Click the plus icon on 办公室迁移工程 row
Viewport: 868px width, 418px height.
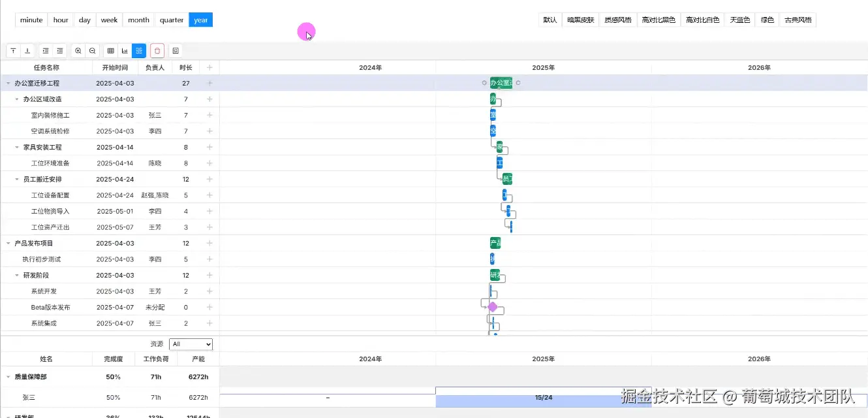tap(209, 83)
